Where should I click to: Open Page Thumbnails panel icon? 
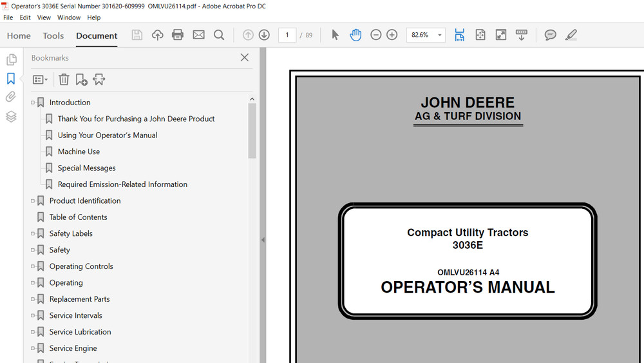(x=11, y=59)
